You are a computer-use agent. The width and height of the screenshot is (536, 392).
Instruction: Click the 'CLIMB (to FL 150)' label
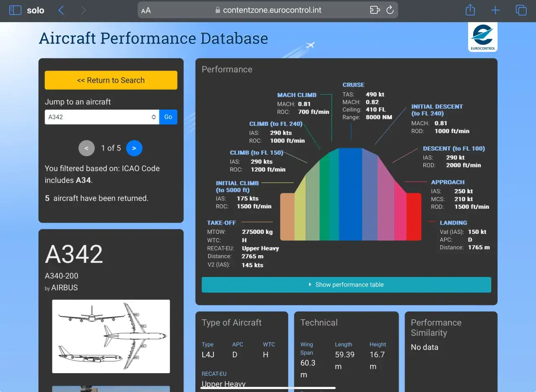(257, 153)
